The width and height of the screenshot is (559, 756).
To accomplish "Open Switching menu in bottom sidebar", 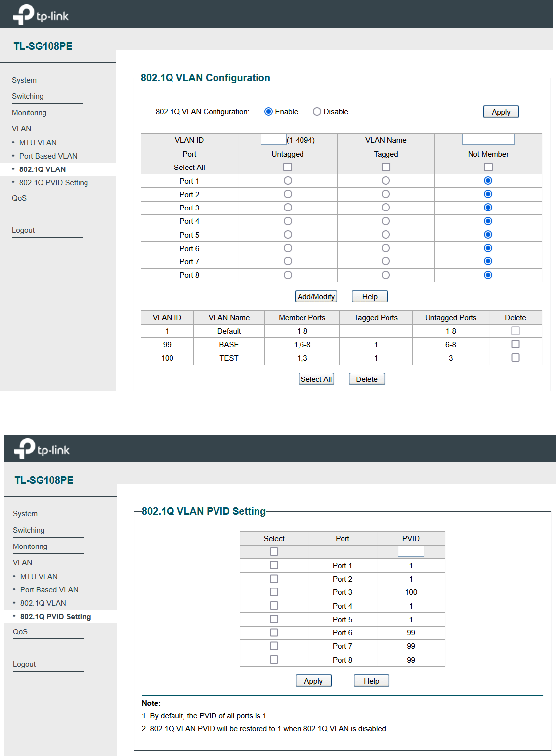I will point(29,530).
